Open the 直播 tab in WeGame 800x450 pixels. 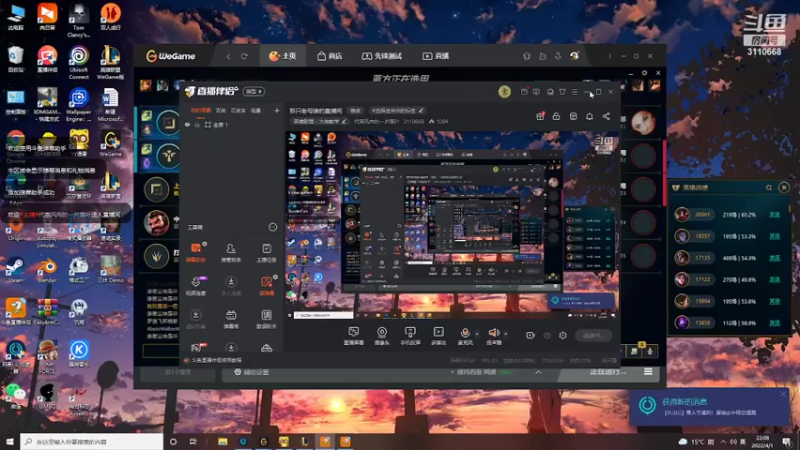pyautogui.click(x=436, y=56)
